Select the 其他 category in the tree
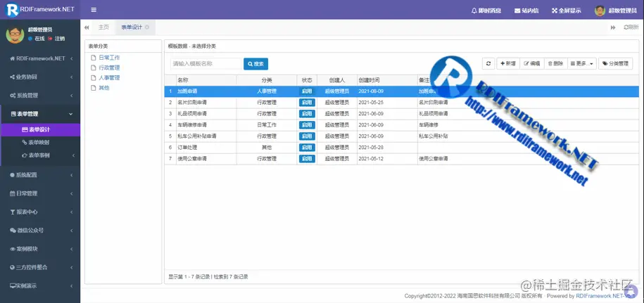The image size is (644, 303). (x=104, y=88)
